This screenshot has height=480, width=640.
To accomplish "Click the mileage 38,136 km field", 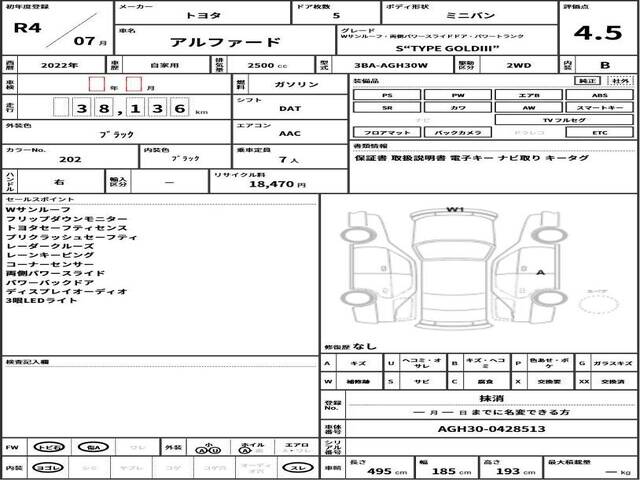I will (x=122, y=108).
